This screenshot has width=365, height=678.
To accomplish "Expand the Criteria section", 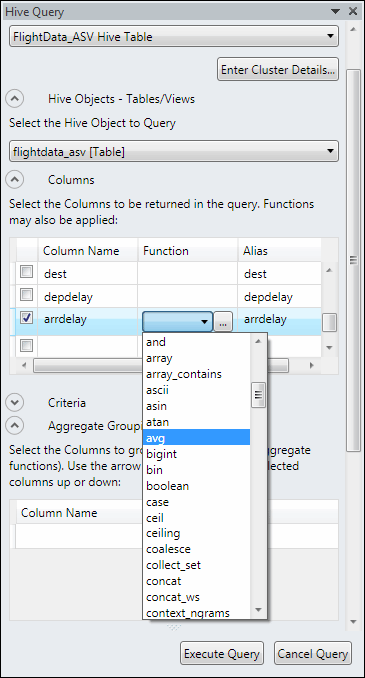I will point(15,403).
